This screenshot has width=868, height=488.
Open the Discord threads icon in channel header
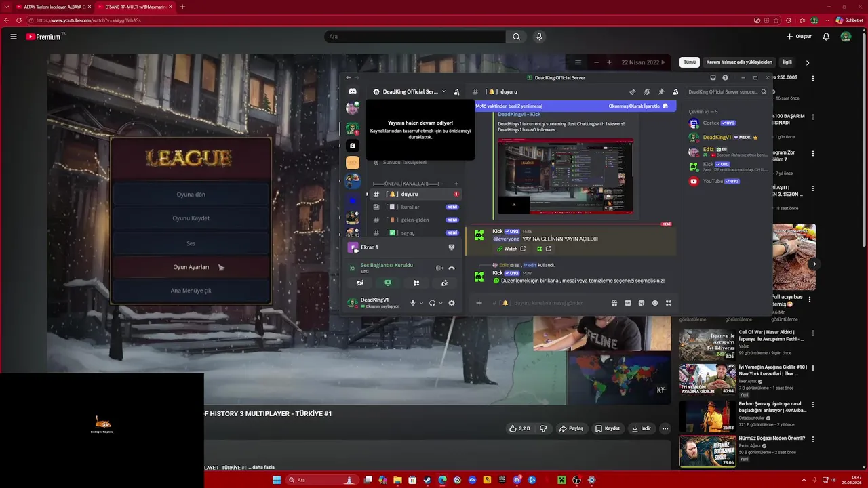point(632,91)
